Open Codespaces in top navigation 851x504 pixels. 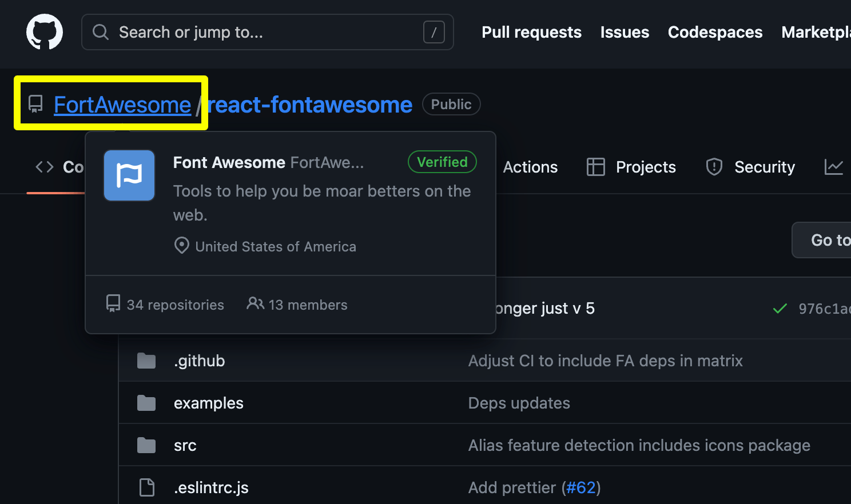point(715,32)
